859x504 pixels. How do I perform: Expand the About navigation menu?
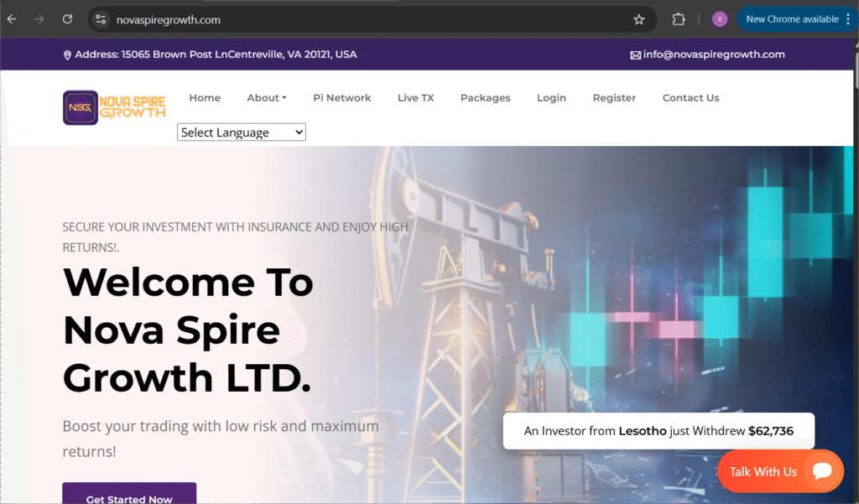(266, 97)
